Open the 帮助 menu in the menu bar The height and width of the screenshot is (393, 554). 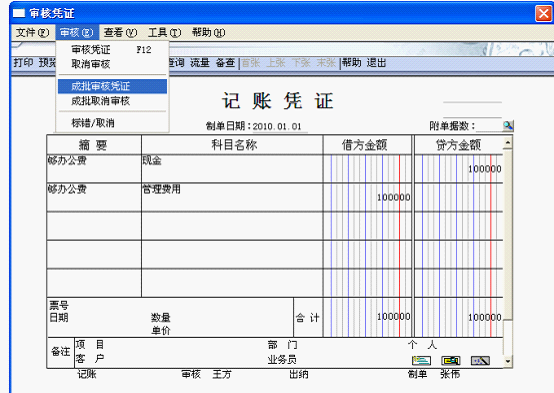tap(208, 33)
